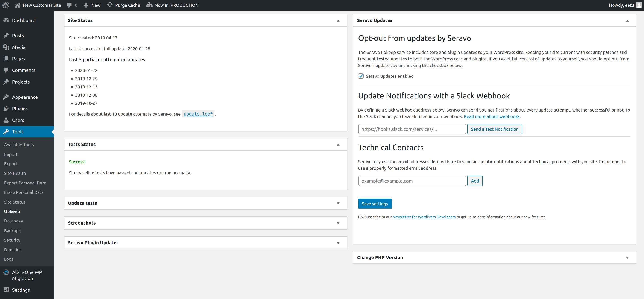Open the WordPress logo menu
The image size is (644, 299).
tap(6, 5)
